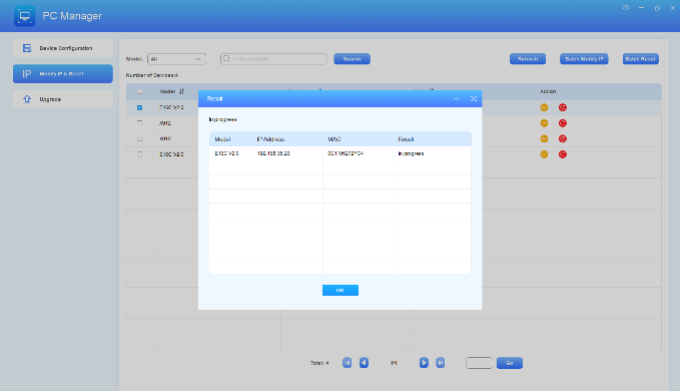The image size is (680, 391).
Task: Click red reset icon in third device row
Action: tap(562, 139)
